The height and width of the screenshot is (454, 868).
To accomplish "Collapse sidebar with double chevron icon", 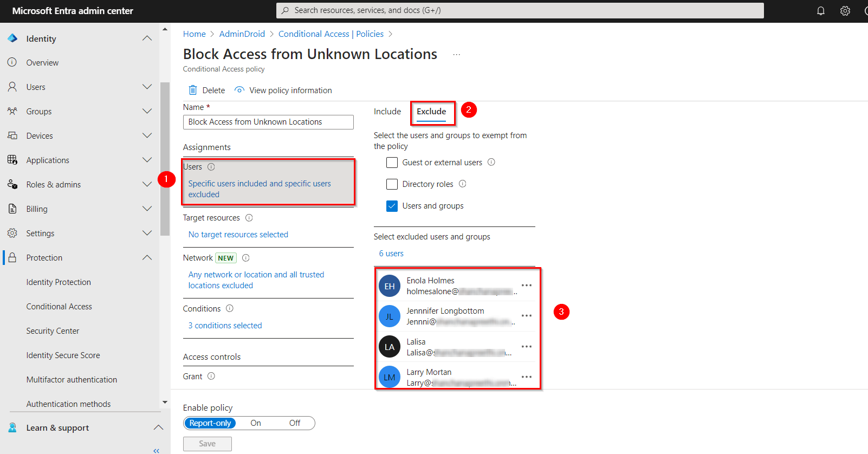I will pos(156,450).
